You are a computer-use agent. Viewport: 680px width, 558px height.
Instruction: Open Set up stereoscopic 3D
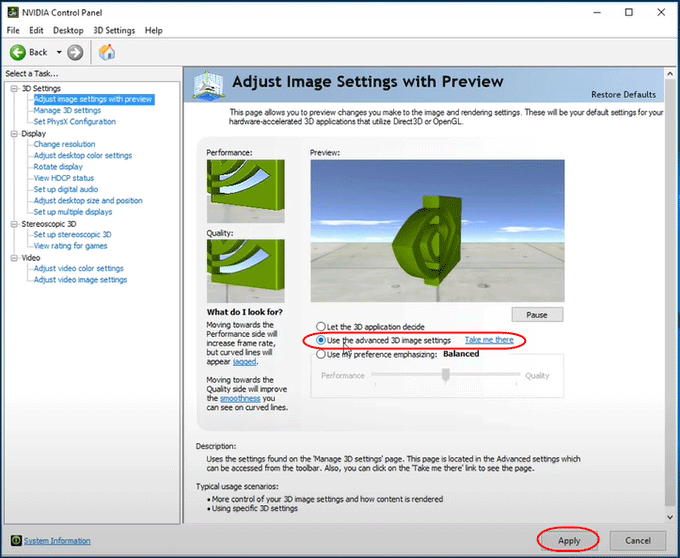click(72, 235)
